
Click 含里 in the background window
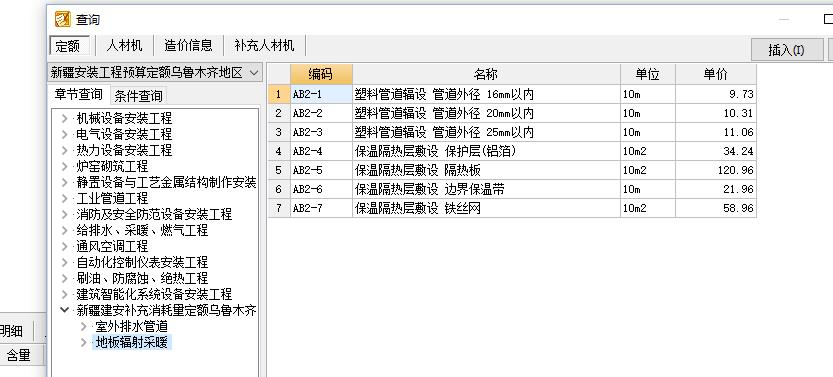19,355
